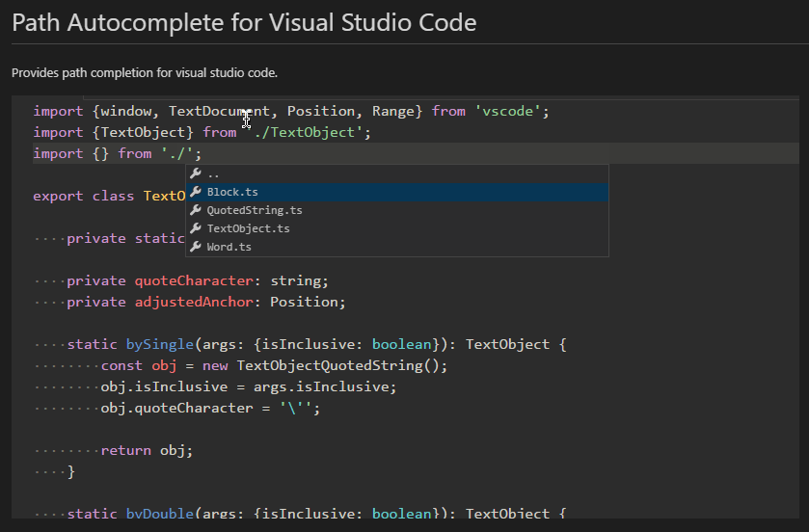Viewport: 809px width, 532px height.
Task: Click 'Provides path completion for visual studio code.' text
Action: [x=145, y=72]
